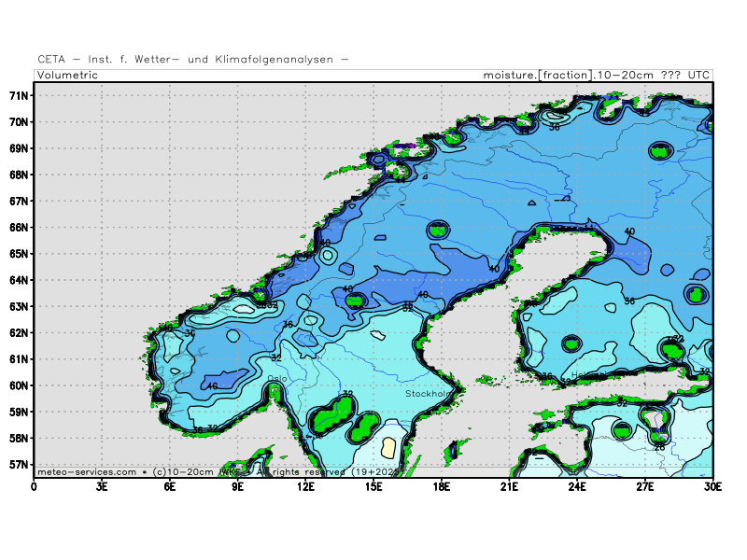747x560 pixels.
Task: Select the Stockholm city label
Action: click(429, 394)
